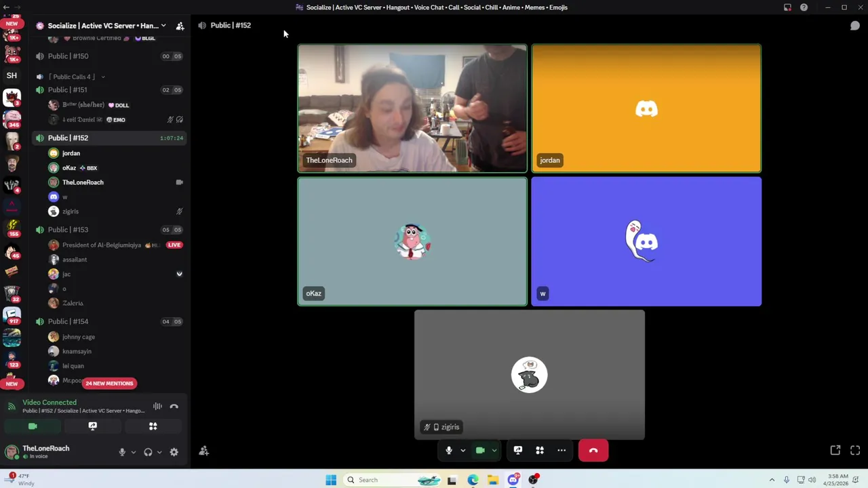Start an activity from call control bar
This screenshot has height=488, width=868.
(x=540, y=450)
